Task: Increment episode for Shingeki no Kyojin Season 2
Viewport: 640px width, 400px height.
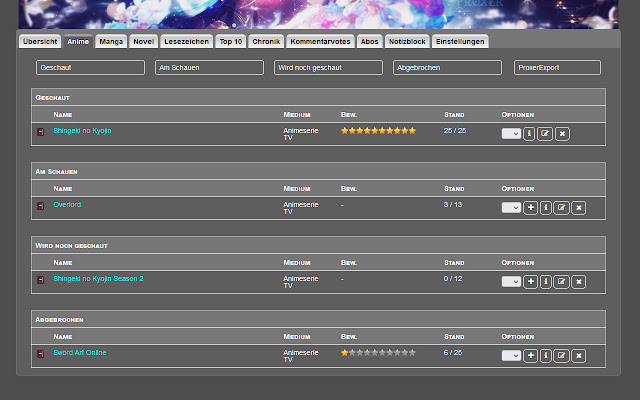Action: click(x=530, y=282)
